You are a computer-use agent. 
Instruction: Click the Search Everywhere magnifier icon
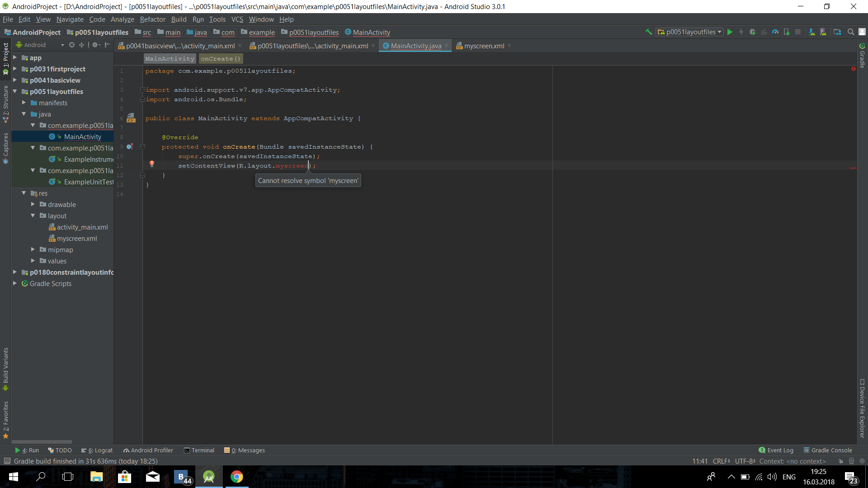851,32
